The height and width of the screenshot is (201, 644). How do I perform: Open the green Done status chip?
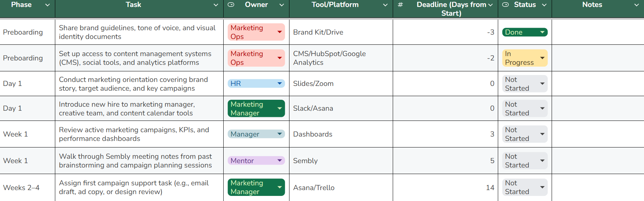click(524, 32)
